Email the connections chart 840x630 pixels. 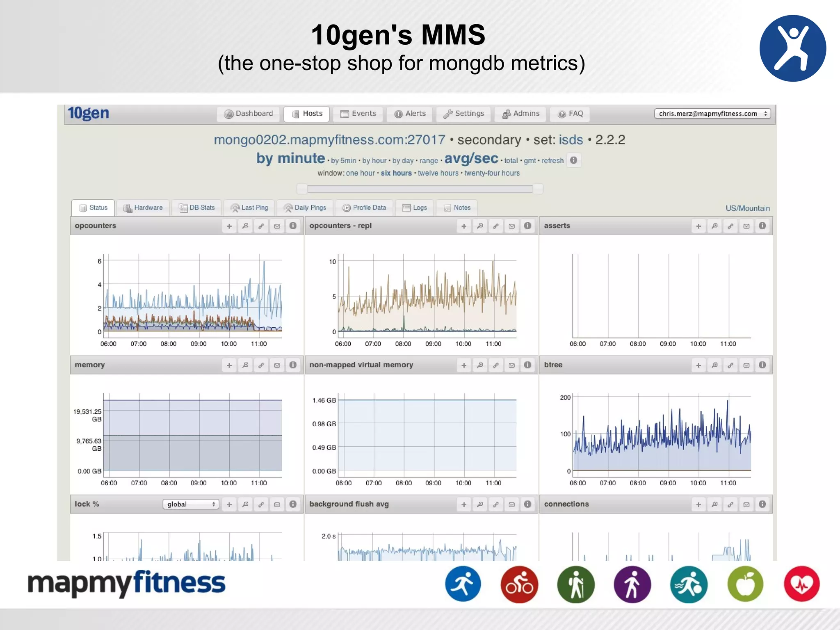(x=746, y=504)
